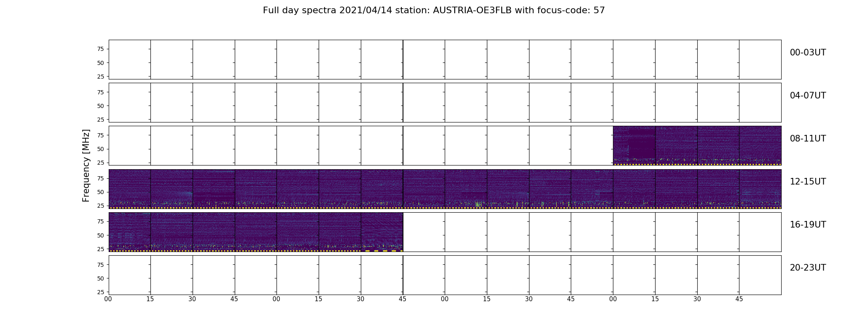Click the '50' frequency tick of the 16-19UT row
Viewport: 868px width, 331px height.
tap(100, 235)
